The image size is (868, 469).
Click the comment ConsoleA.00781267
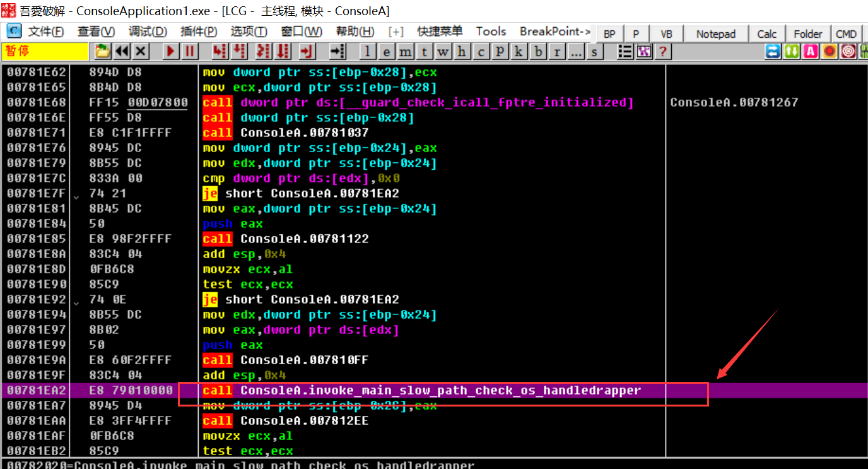[x=734, y=102]
